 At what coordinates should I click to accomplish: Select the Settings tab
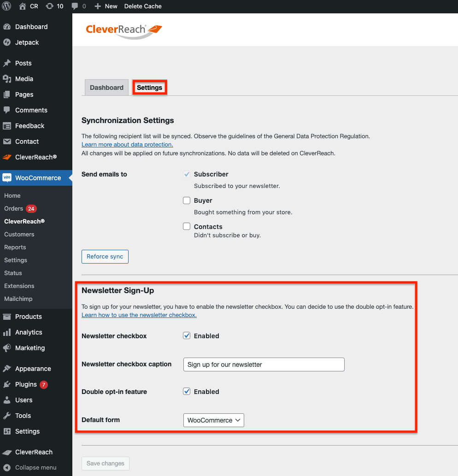(149, 88)
